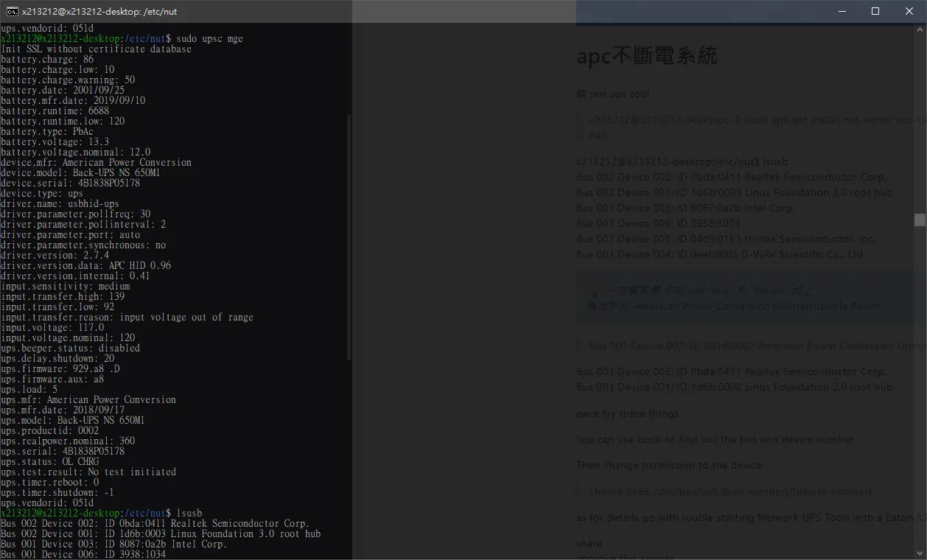
Task: Maximize the terminal window
Action: 875,11
